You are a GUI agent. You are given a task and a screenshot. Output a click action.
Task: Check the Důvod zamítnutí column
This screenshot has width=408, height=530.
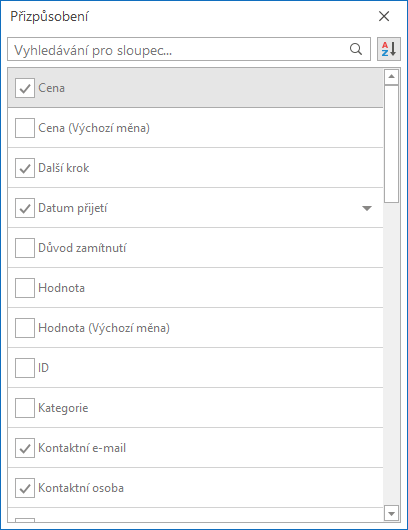pos(25,248)
